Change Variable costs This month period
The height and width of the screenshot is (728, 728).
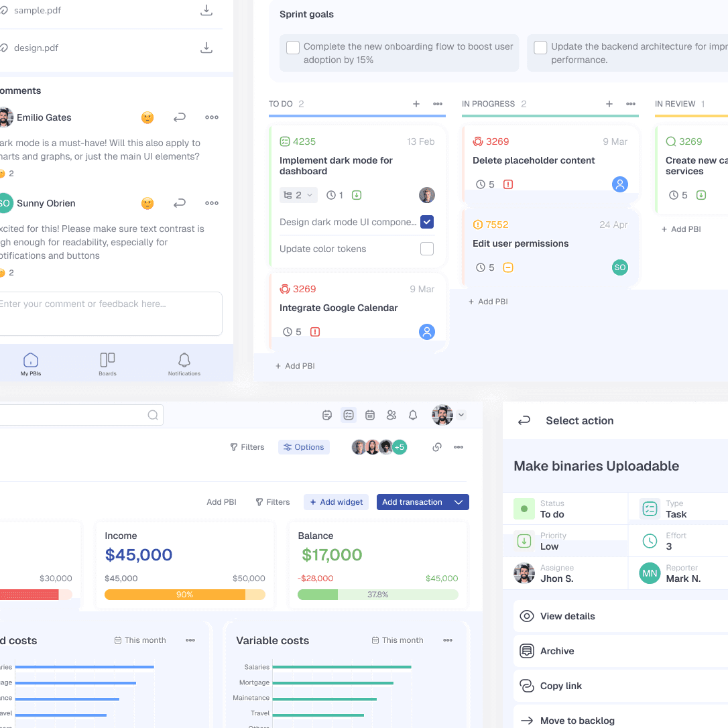[x=398, y=640]
